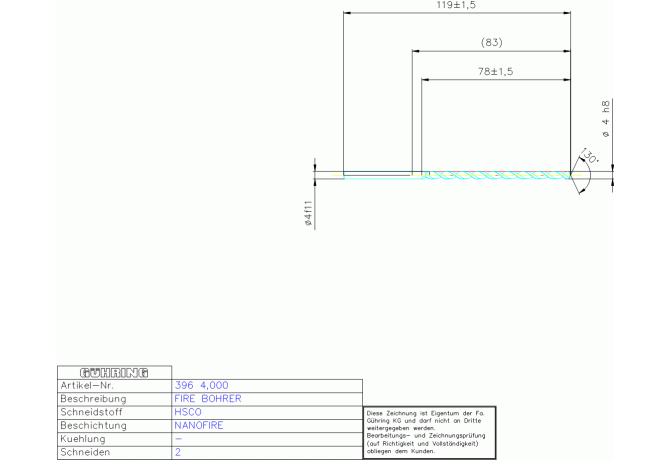
Task: Click the Gühring KG disclaimer text box
Action: pos(429,431)
